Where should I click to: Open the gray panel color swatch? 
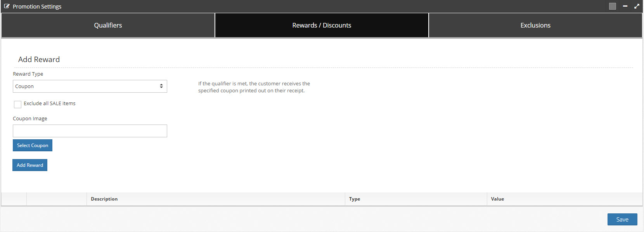coord(613,6)
